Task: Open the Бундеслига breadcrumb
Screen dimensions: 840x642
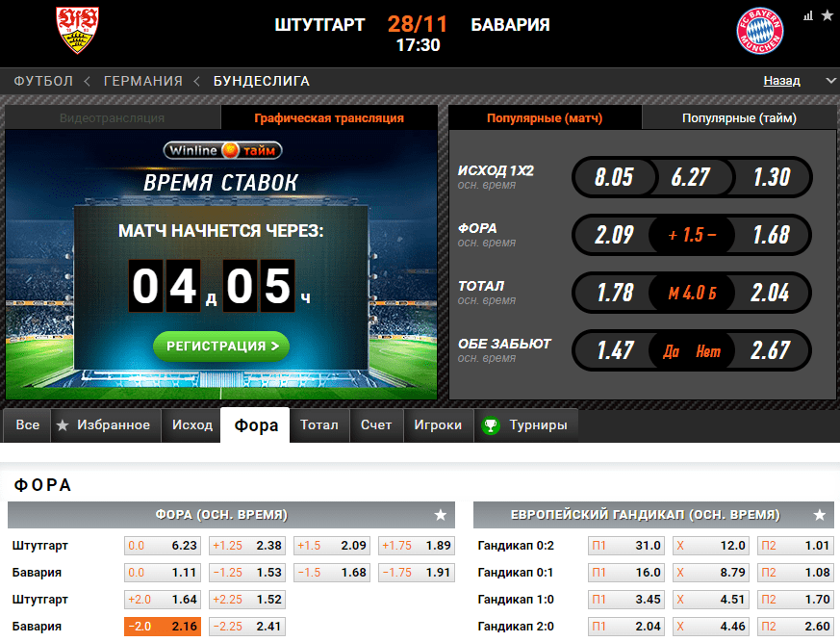Action: pos(262,81)
